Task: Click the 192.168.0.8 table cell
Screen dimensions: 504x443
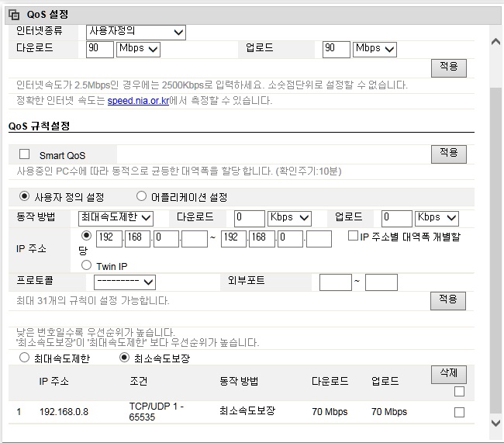Action: click(x=64, y=412)
